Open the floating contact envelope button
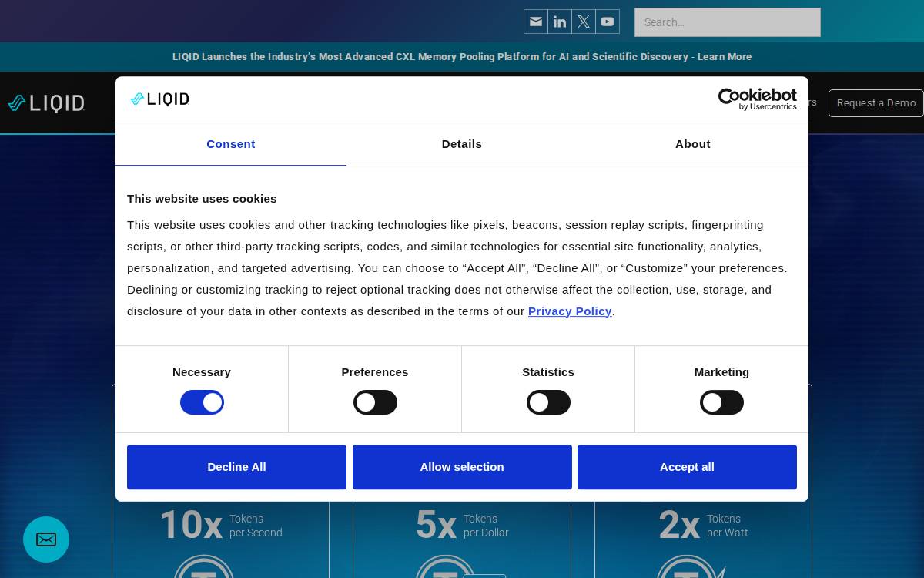 46,539
